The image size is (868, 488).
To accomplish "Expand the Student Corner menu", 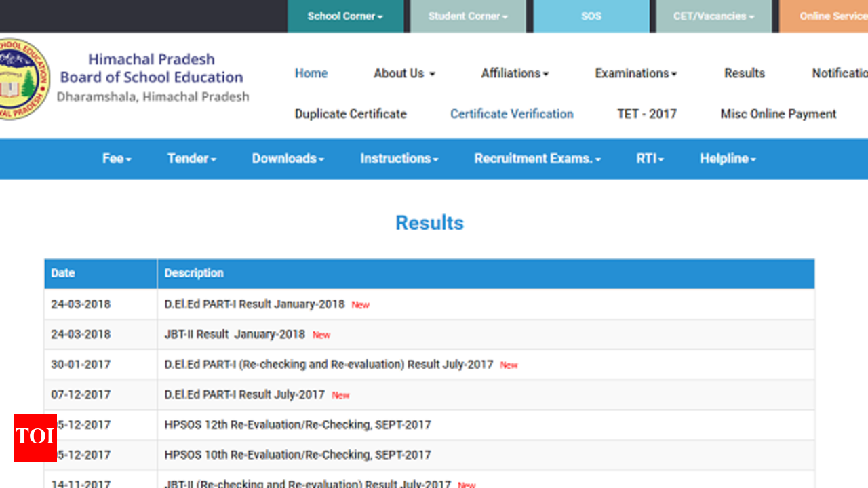I will (x=467, y=16).
